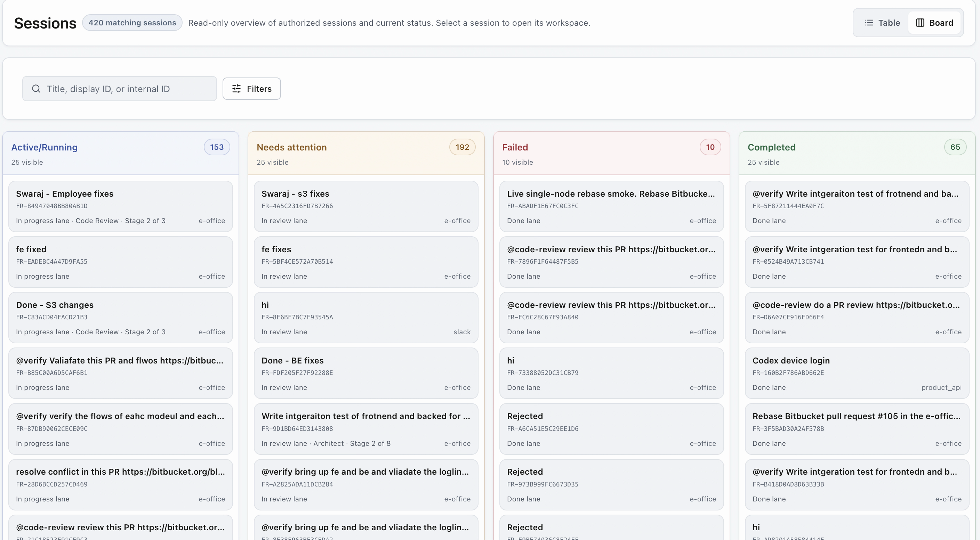The height and width of the screenshot is (540, 980).
Task: Open Rejected session FR-973B999FC6673D35
Action: point(611,485)
